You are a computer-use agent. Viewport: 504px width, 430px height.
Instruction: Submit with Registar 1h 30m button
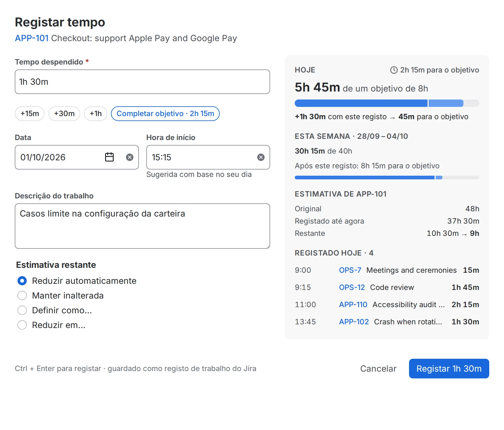pos(449,369)
